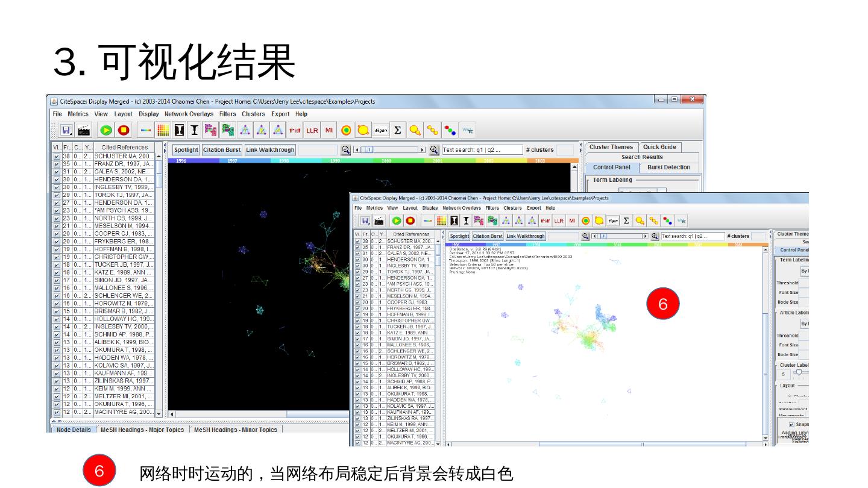
Task: Zoom in with the plus magnifier in back window
Action: click(x=434, y=150)
